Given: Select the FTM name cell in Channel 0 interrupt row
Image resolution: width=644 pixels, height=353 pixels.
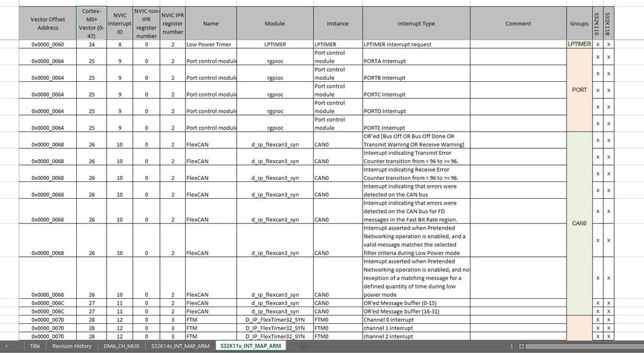Looking at the screenshot, I should [211, 319].
